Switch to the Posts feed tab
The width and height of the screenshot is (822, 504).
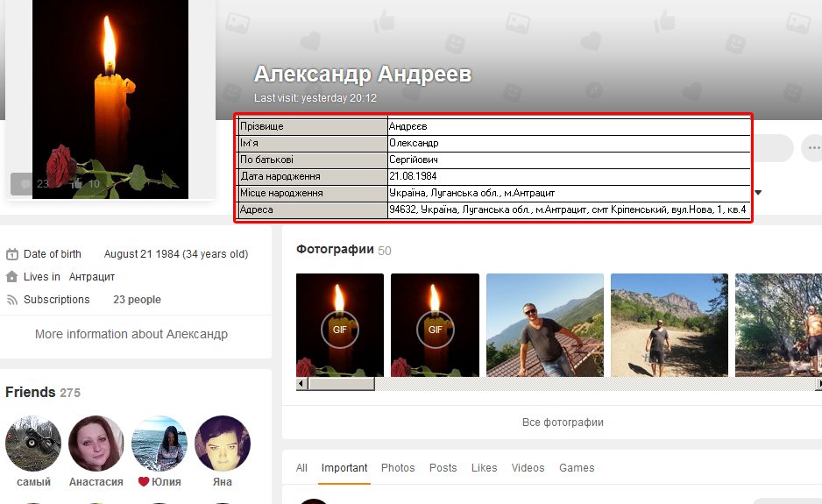tap(443, 468)
